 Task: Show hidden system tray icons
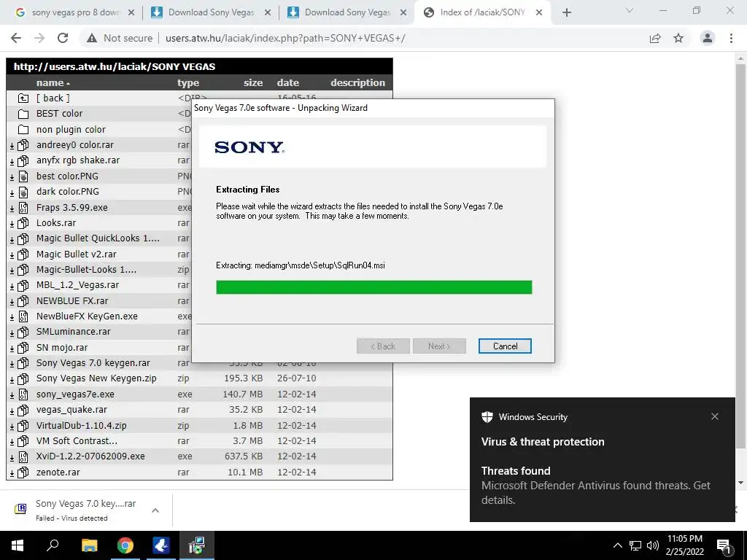pyautogui.click(x=617, y=545)
